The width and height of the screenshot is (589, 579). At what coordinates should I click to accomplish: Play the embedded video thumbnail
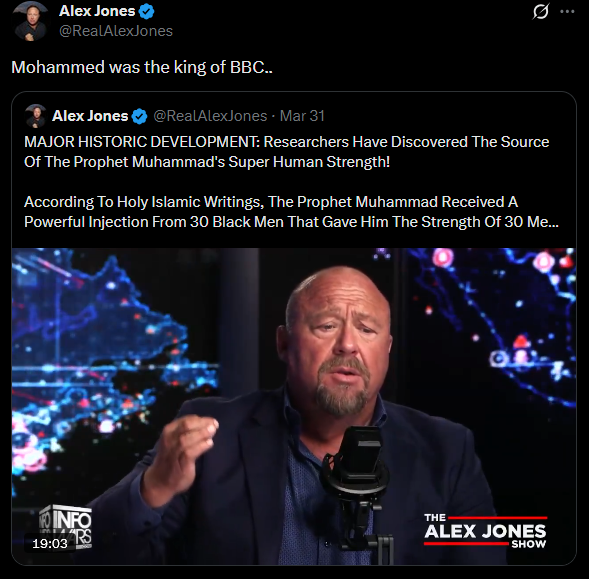[294, 407]
